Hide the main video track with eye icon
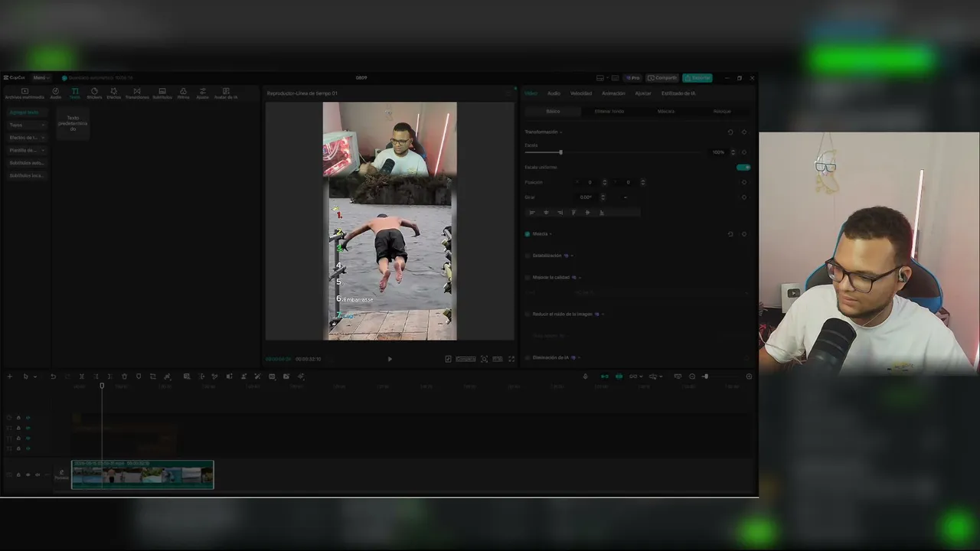The width and height of the screenshot is (980, 551). (x=28, y=474)
